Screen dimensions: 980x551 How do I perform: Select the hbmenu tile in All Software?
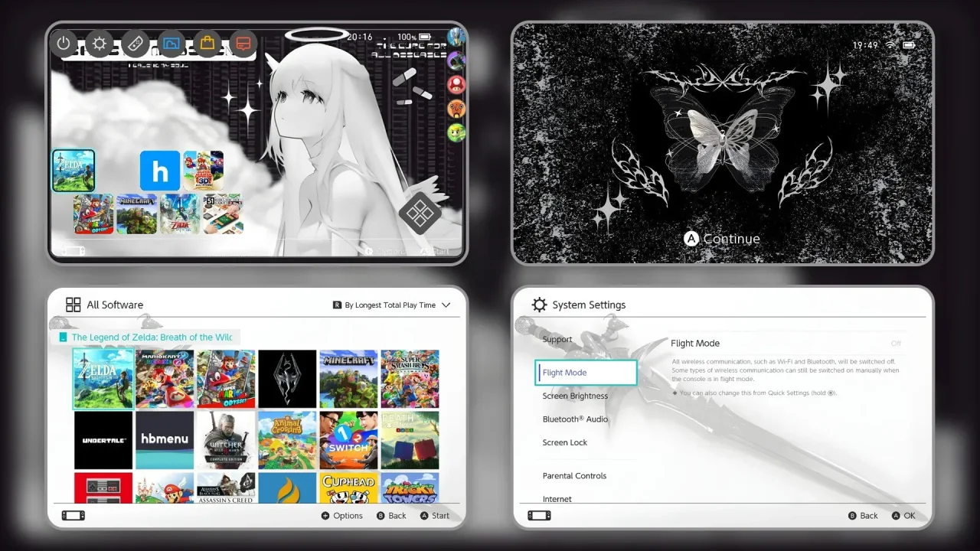(165, 440)
